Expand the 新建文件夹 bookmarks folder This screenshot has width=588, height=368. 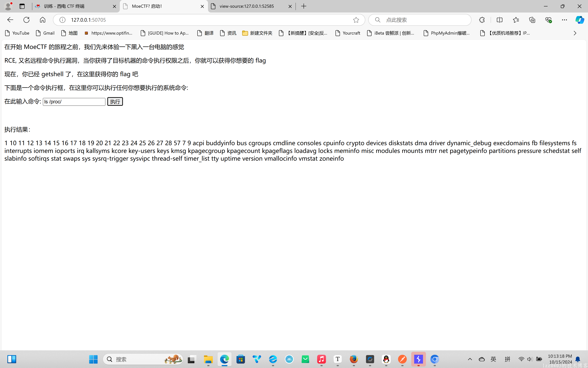(257, 33)
